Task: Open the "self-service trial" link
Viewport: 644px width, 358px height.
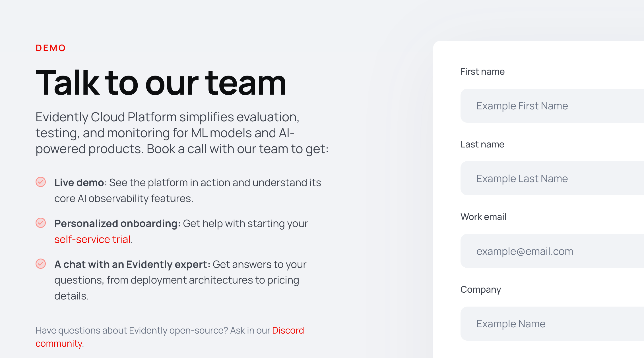Action: [x=93, y=239]
